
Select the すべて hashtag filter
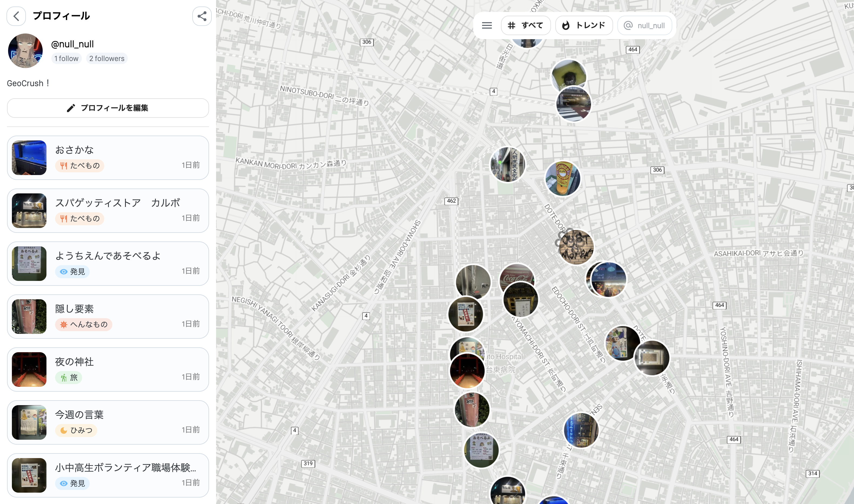525,25
